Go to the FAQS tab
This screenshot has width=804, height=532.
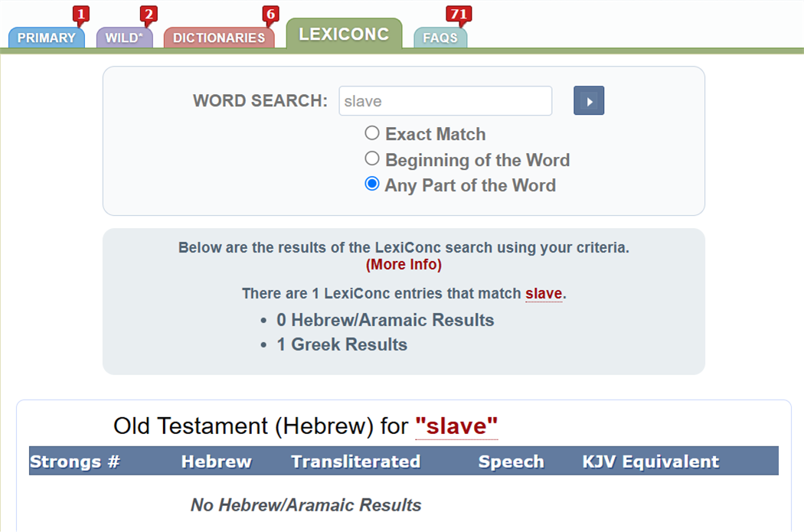(x=440, y=38)
